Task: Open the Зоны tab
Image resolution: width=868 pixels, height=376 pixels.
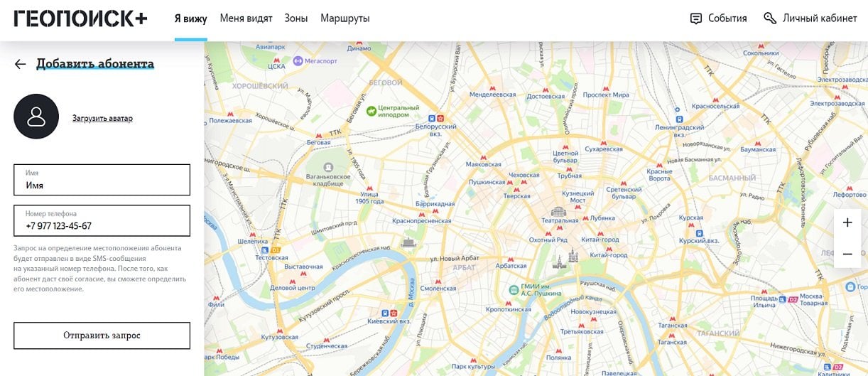Action: (x=296, y=18)
